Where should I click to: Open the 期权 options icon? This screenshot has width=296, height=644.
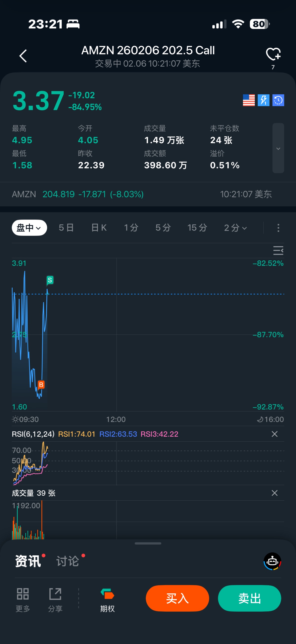pos(107,599)
